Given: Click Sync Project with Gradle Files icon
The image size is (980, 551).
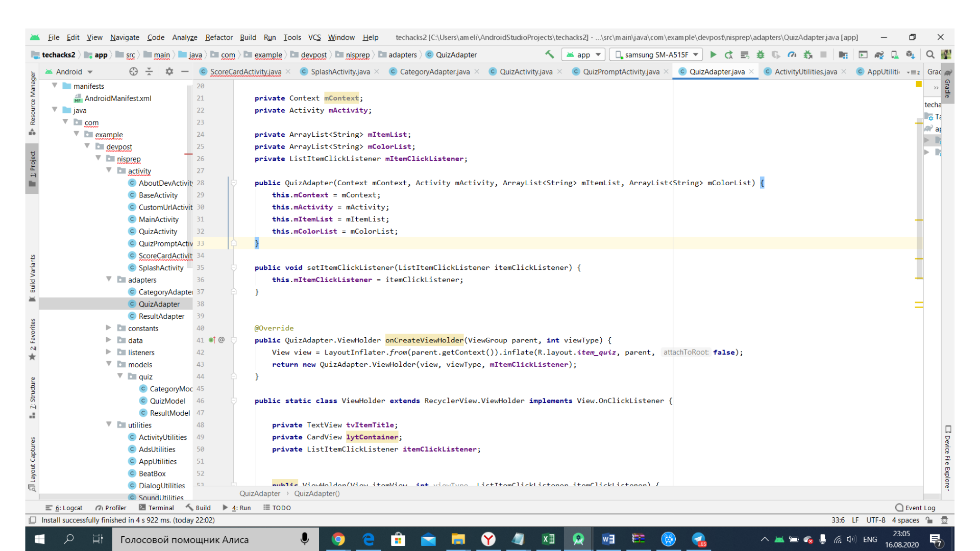Looking at the screenshot, I should (x=878, y=55).
